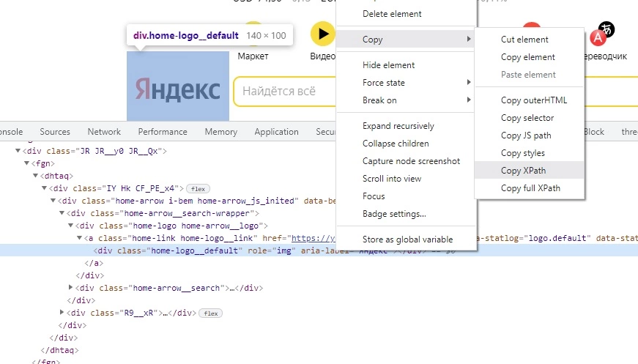Screen dimensions: 638x364
Task: Expand the home-arrow__search div
Action: pos(70,288)
